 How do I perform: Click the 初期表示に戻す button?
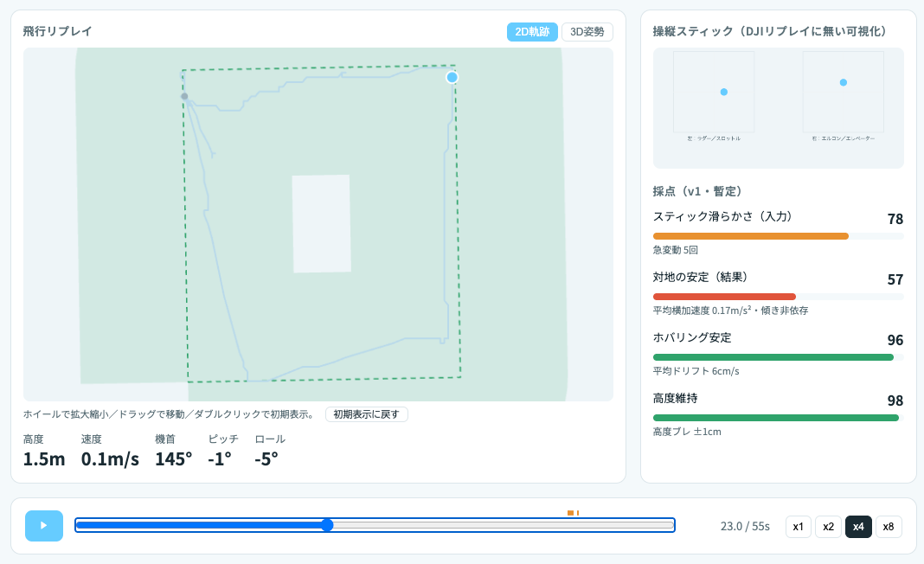click(x=367, y=414)
